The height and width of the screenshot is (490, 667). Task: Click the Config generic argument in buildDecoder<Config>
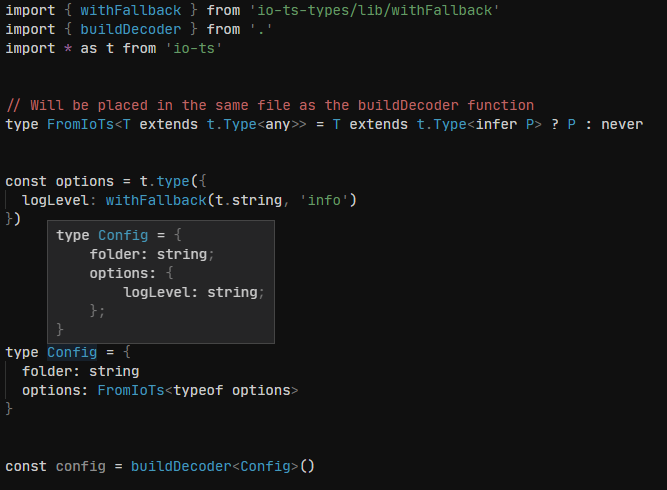click(265, 466)
